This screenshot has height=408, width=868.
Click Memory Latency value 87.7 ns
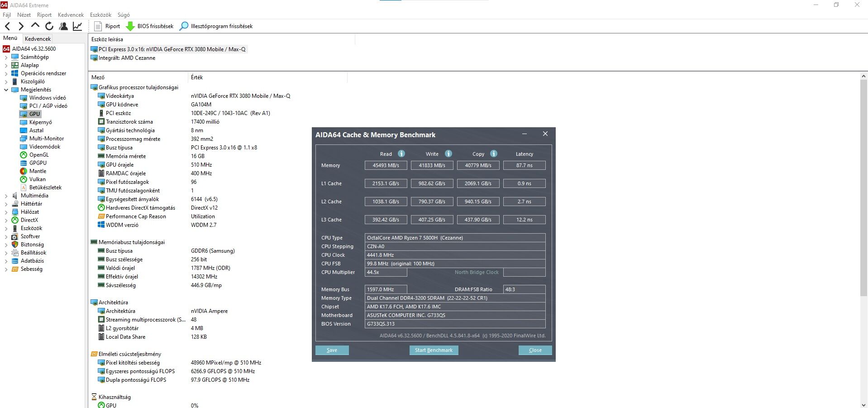524,165
